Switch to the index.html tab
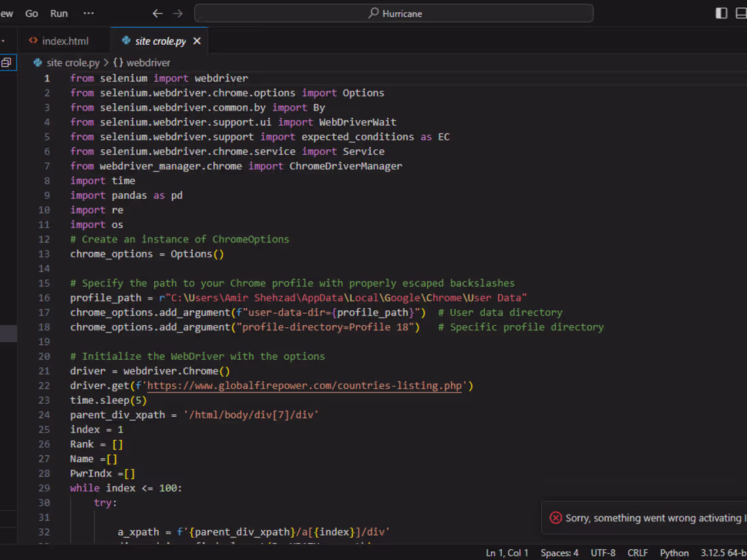Image resolution: width=747 pixels, height=560 pixels. click(x=65, y=40)
